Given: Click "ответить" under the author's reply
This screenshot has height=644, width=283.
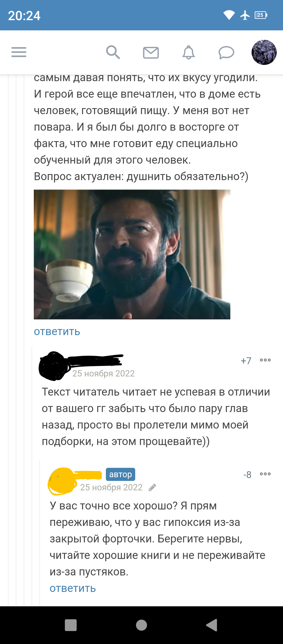Looking at the screenshot, I should click(73, 588).
